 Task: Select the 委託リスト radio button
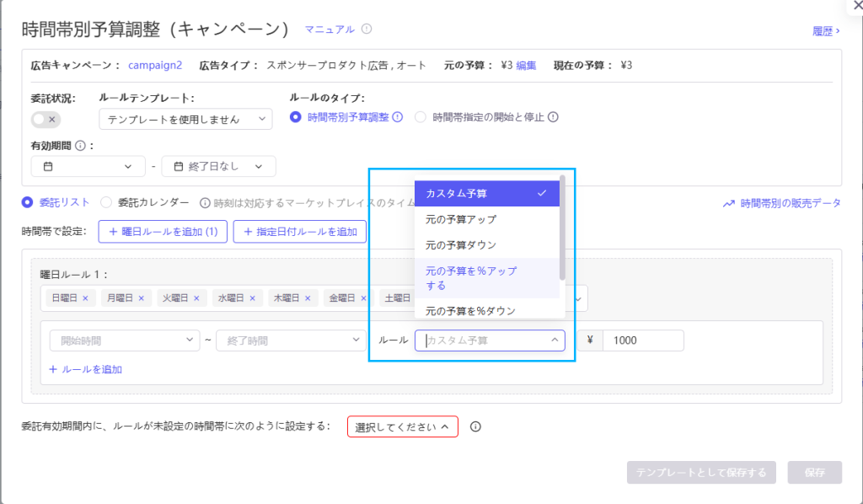coord(27,202)
